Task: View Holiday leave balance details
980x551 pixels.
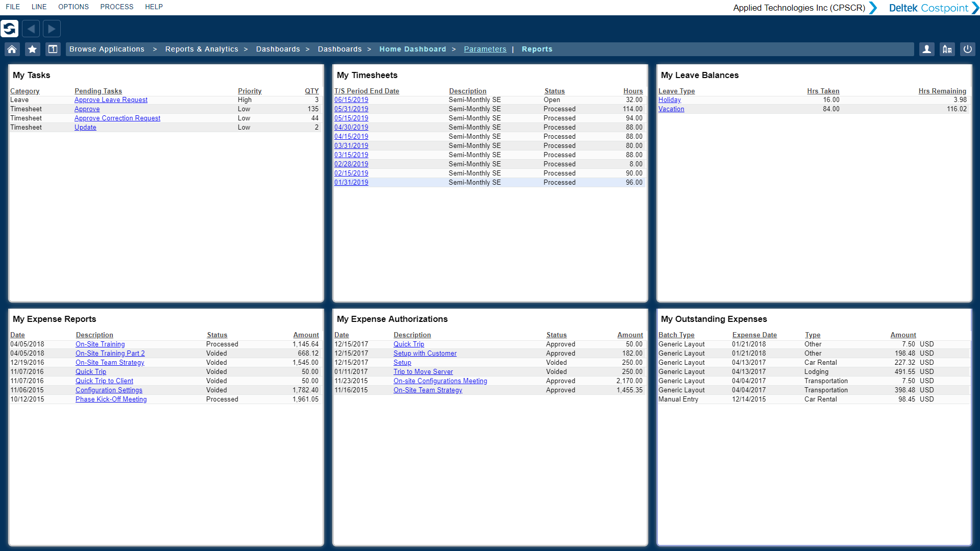Action: click(669, 99)
